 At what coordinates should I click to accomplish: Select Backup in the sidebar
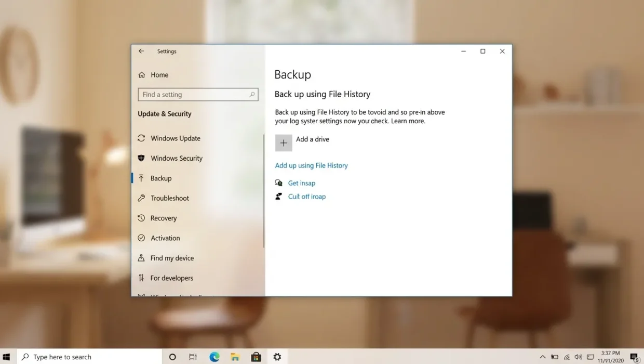click(161, 178)
